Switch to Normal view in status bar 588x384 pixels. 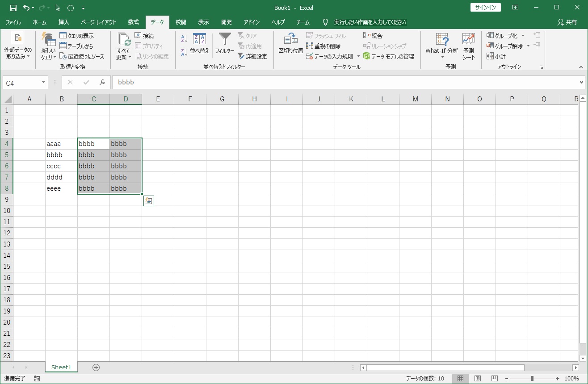pos(461,378)
